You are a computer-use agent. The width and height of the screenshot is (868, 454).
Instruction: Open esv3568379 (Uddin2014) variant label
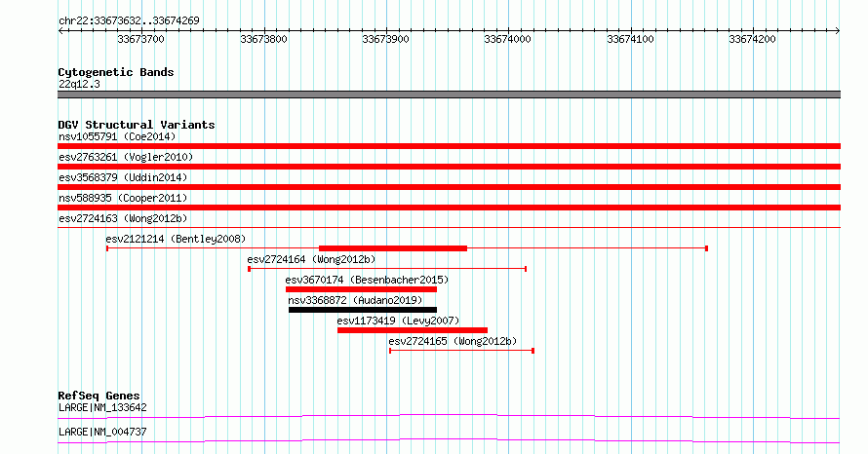point(124,177)
